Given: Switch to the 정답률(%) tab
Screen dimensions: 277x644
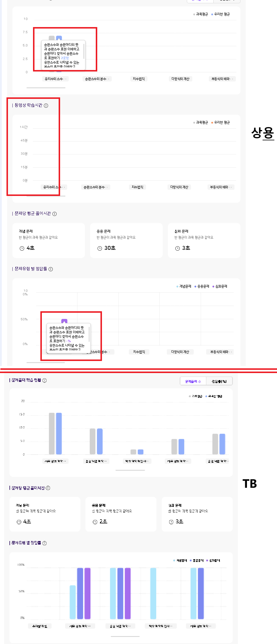Looking at the screenshot, I should [219, 381].
